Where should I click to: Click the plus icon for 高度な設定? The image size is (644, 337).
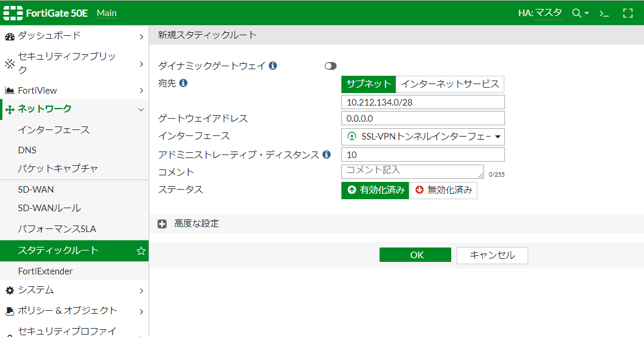pyautogui.click(x=162, y=224)
